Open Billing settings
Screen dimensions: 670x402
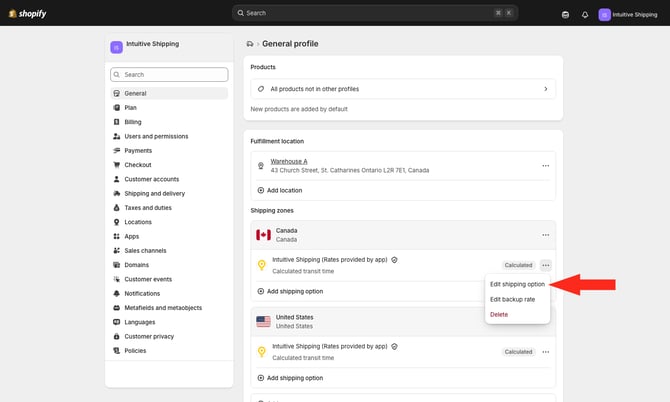coord(169,122)
